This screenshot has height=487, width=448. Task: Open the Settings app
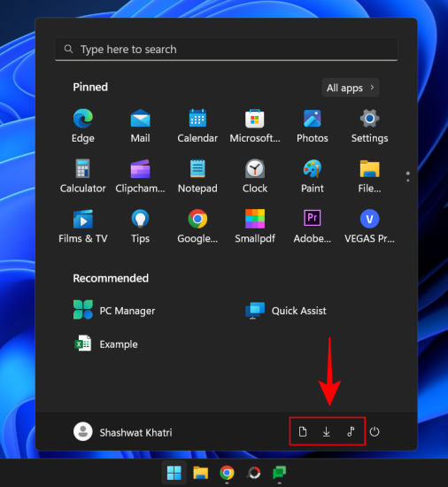click(x=369, y=125)
